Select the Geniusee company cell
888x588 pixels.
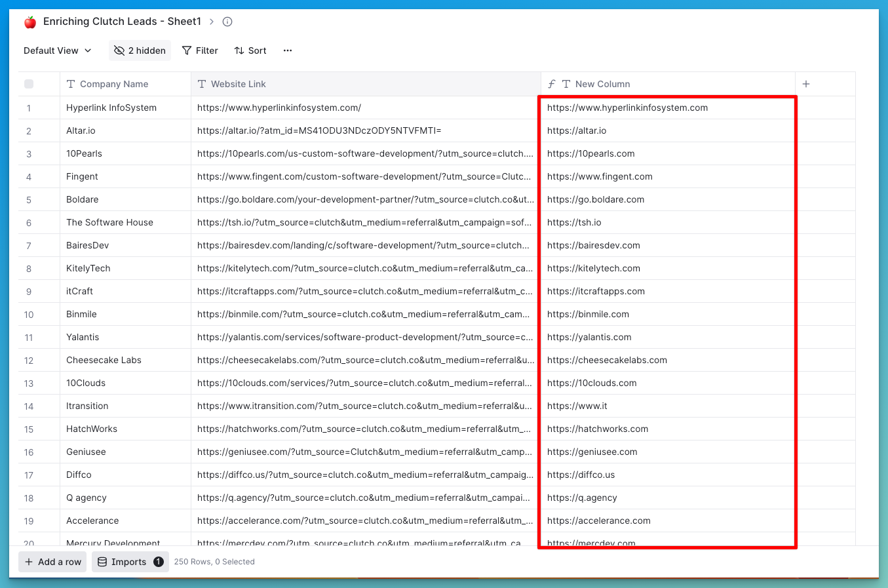tap(125, 452)
